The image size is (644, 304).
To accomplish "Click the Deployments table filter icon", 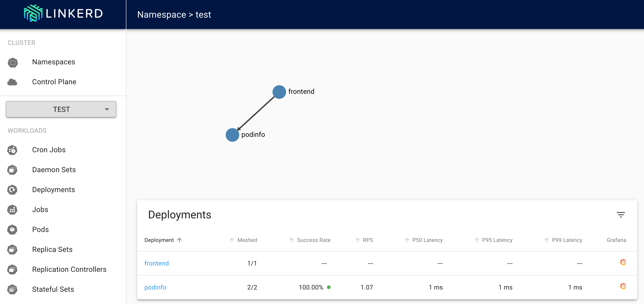I will pyautogui.click(x=620, y=215).
